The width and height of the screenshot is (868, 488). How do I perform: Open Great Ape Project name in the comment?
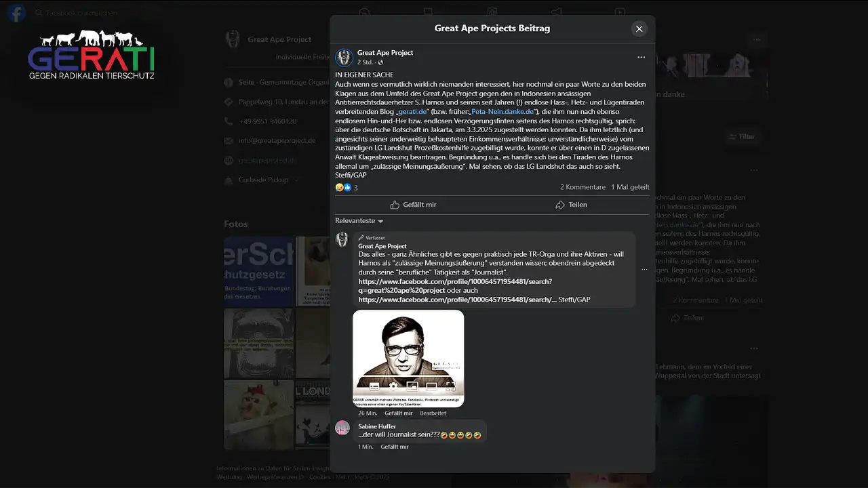tap(382, 246)
